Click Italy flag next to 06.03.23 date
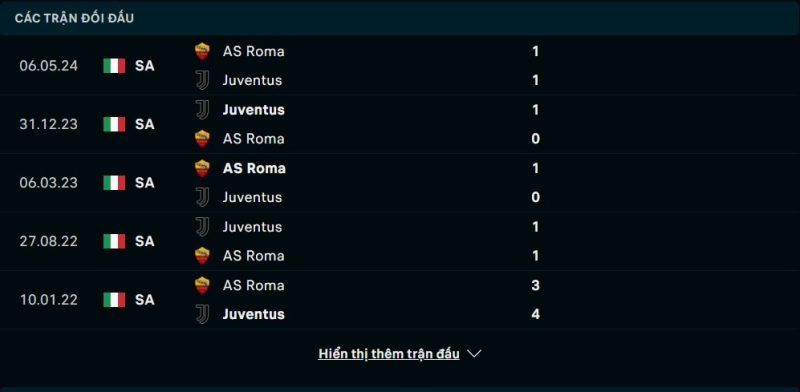800x392 pixels. point(114,183)
